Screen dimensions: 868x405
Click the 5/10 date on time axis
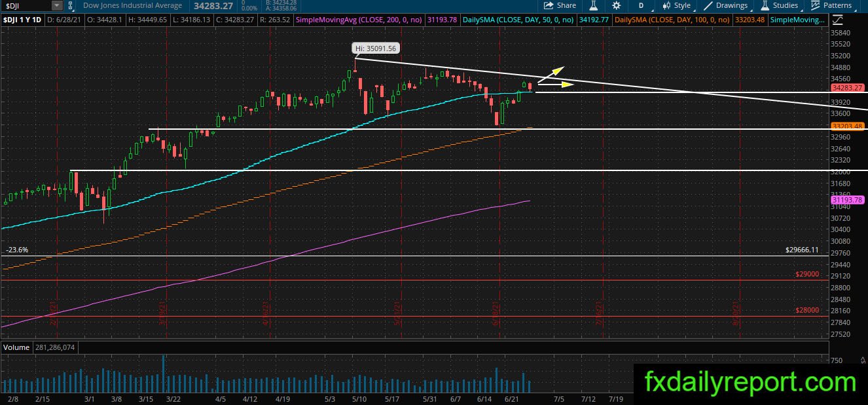point(361,398)
